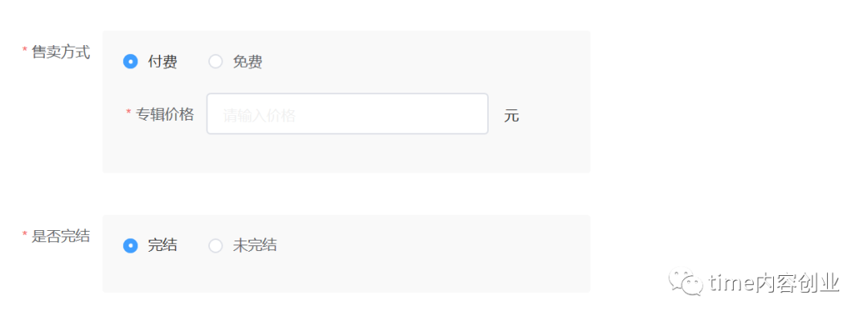Click the 免费 option label text
Screen dimensions: 868x321
coord(248,61)
